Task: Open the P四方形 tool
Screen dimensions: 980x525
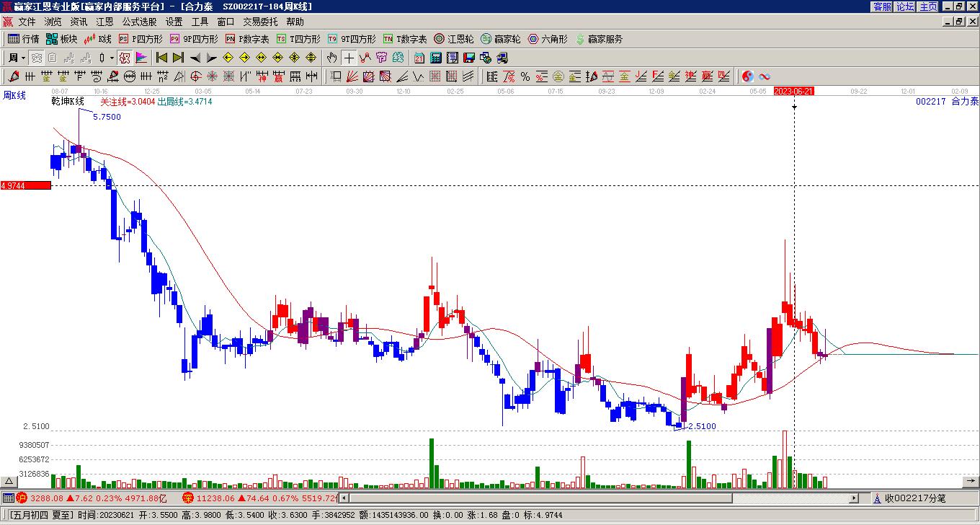Action: (x=141, y=39)
